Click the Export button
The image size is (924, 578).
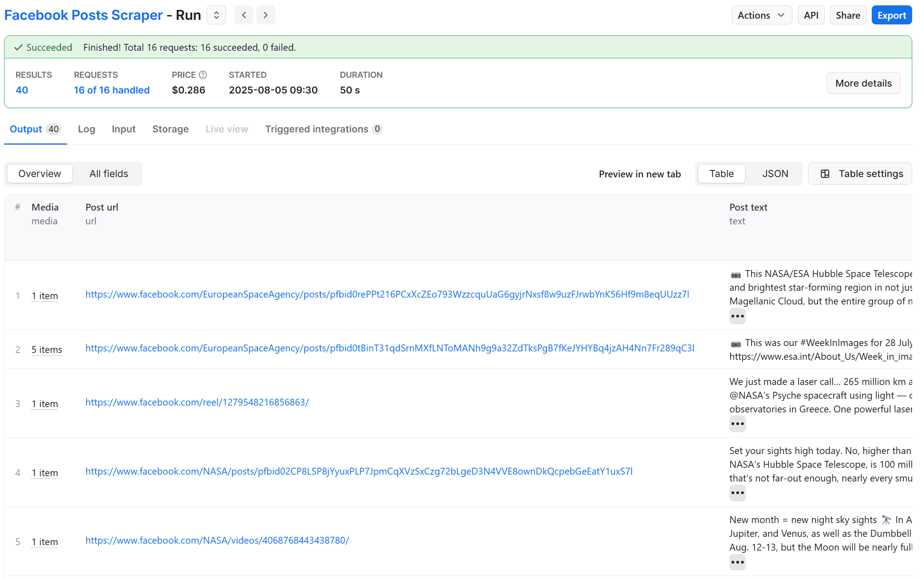892,14
